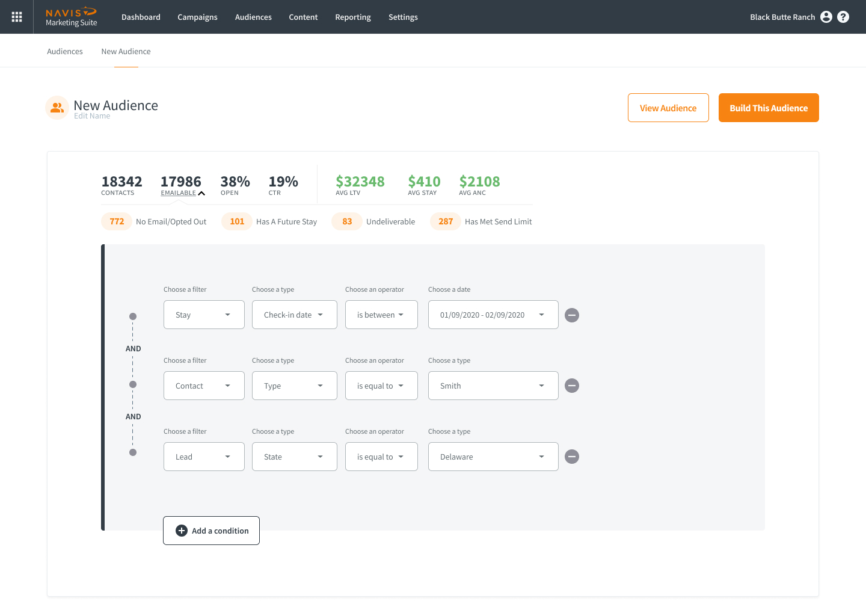Image resolution: width=866 pixels, height=616 pixels.
Task: Remove the Contact type condition row
Action: pyautogui.click(x=572, y=386)
